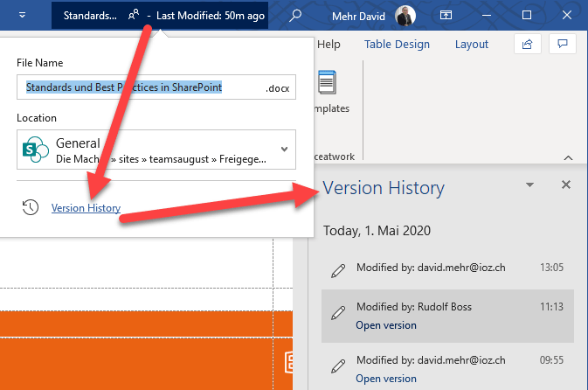Open version modified by Rudolf Boss
This screenshot has height=390, width=588.
point(385,325)
